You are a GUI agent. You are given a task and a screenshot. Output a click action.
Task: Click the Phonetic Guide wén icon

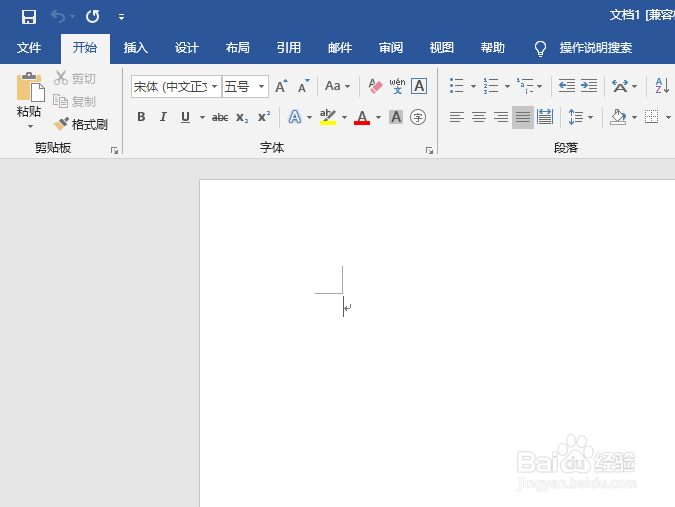[397, 86]
